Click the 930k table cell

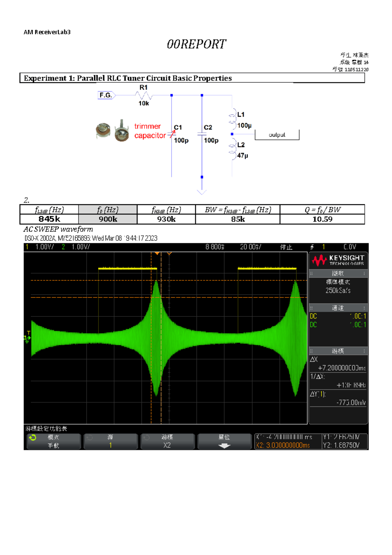(x=166, y=219)
